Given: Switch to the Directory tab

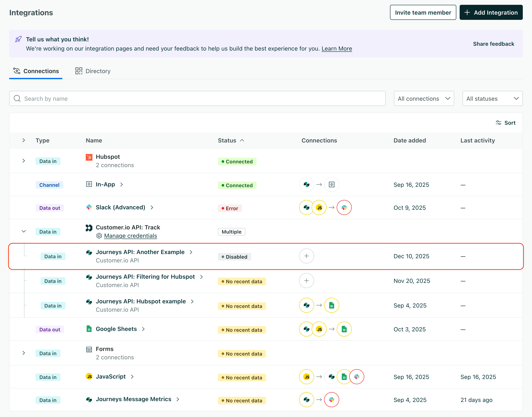Looking at the screenshot, I should [93, 71].
